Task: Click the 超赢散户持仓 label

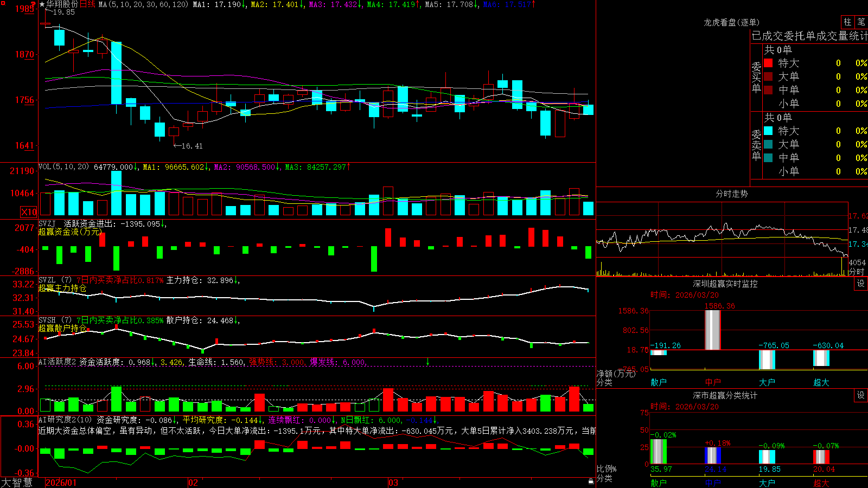Action: (x=62, y=328)
